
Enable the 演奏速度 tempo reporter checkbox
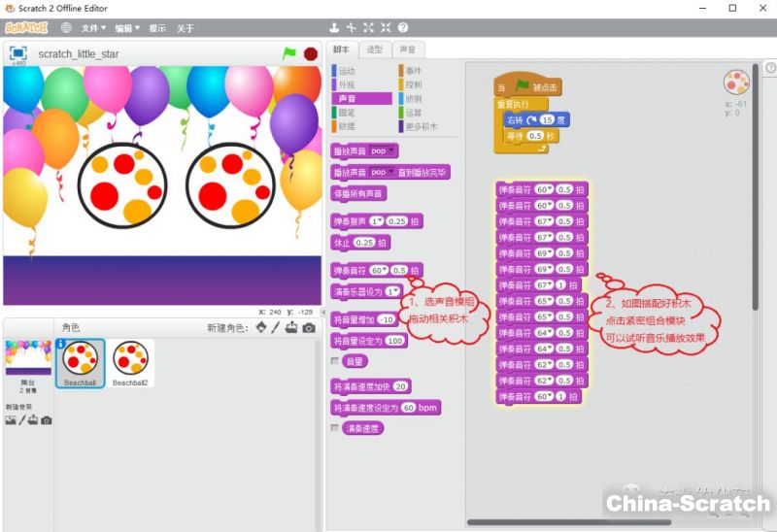coord(335,427)
